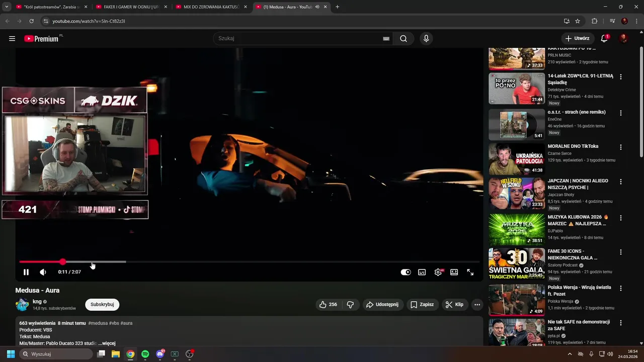Open options for Polska Wersja video
Viewport: 644px width, 362px height.
click(621, 289)
